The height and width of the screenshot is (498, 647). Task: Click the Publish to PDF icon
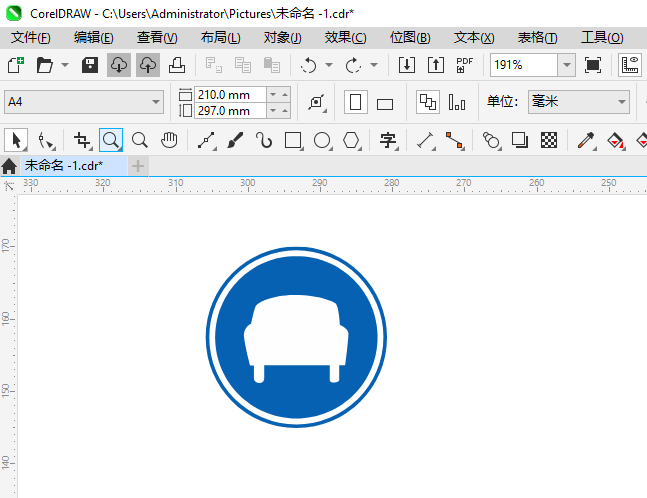point(464,65)
